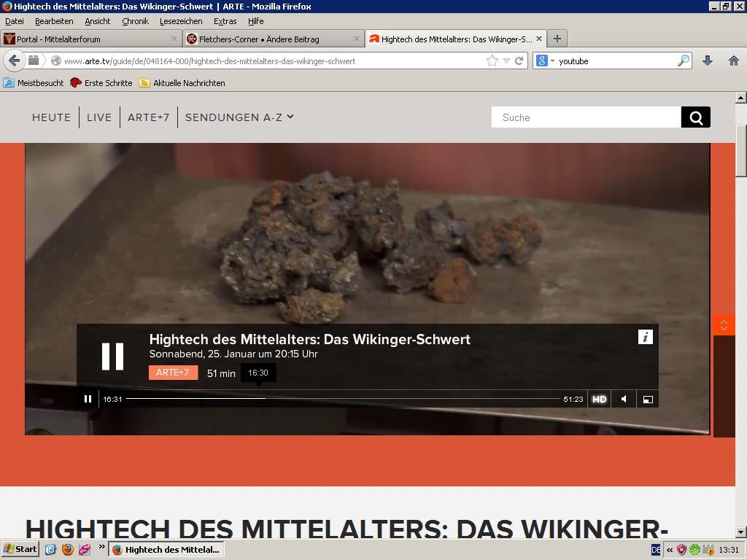747x560 pixels.
Task: Switch to the Fletchers-Corner tab
Action: pos(273,39)
